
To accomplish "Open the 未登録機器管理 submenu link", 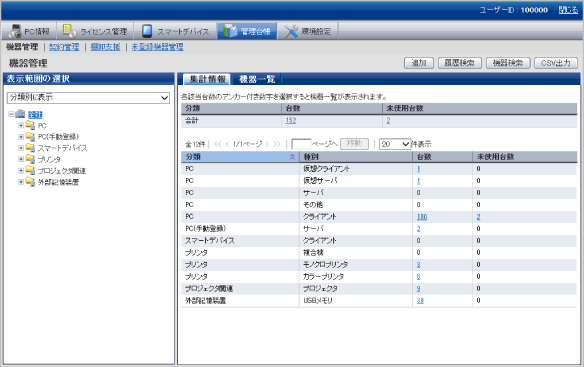I will 158,47.
